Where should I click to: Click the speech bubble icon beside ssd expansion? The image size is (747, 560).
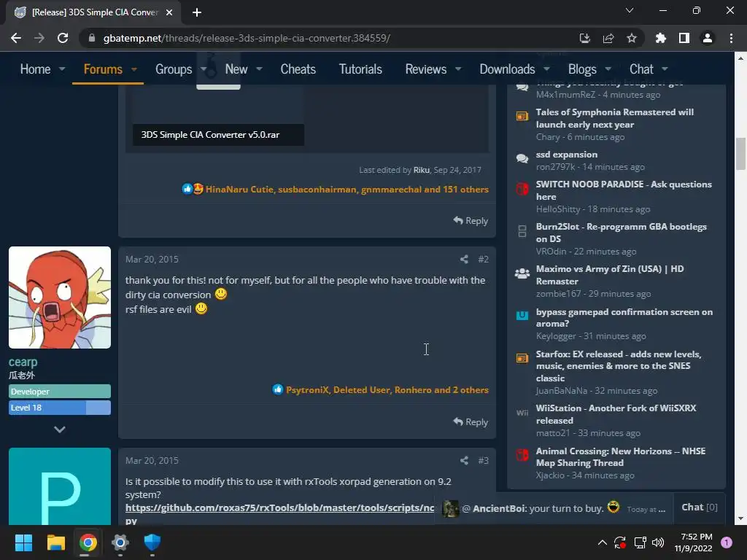522,158
